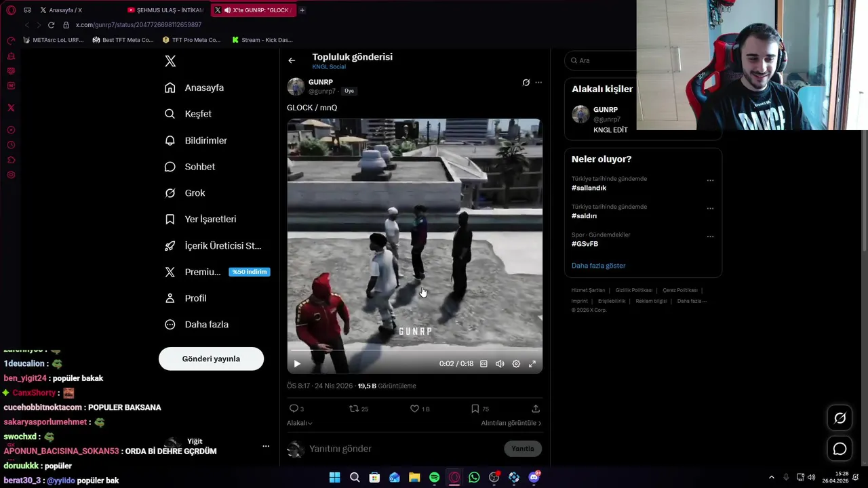Open the #GSvFB trend
Screen dimensions: 868x488
(585, 244)
